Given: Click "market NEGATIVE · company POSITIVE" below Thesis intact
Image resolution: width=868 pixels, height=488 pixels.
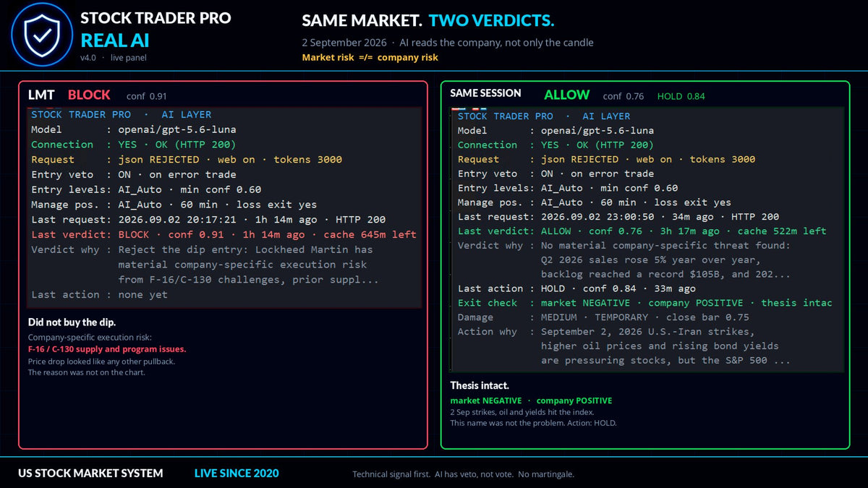Looking at the screenshot, I should (531, 401).
